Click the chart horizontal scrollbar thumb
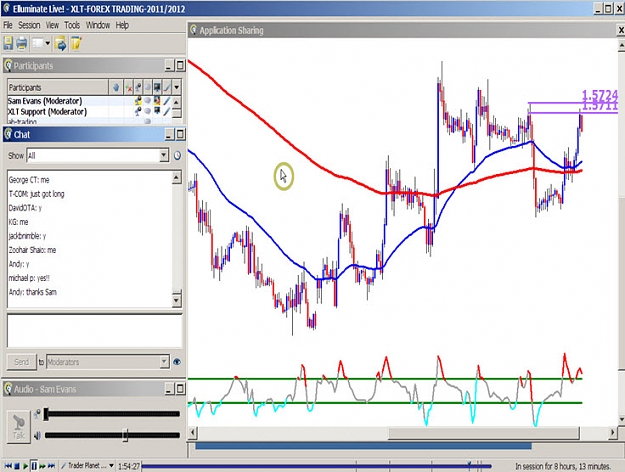 [483, 433]
